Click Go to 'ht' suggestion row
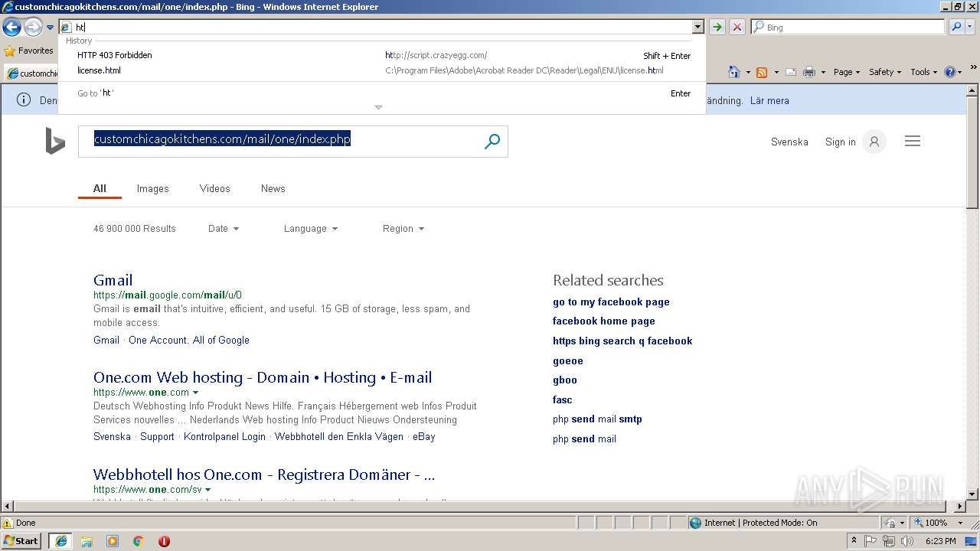980x551 pixels. click(382, 93)
